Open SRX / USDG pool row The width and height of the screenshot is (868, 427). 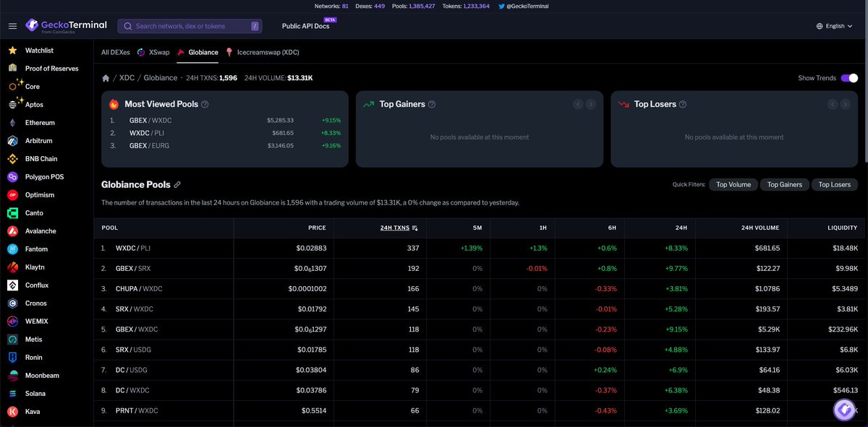click(480, 350)
